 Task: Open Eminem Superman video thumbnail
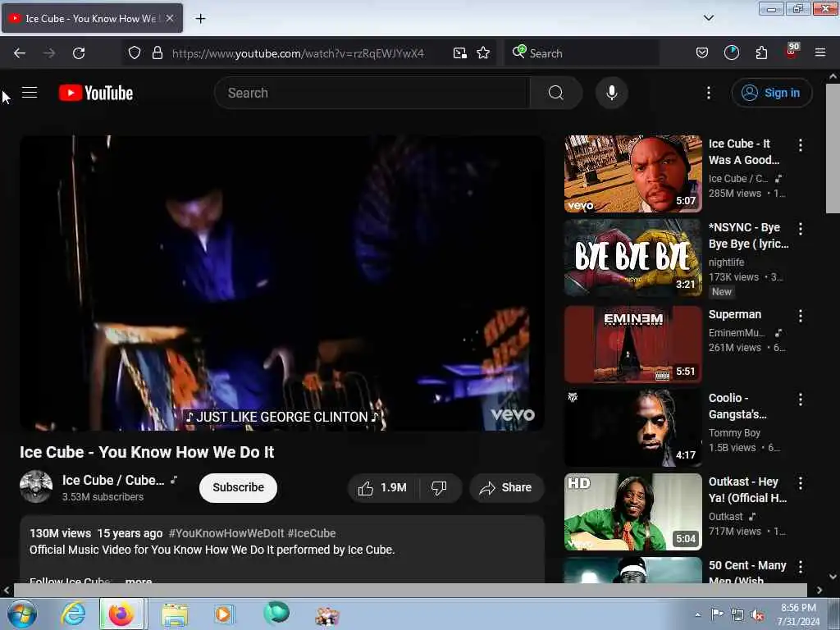(x=632, y=345)
